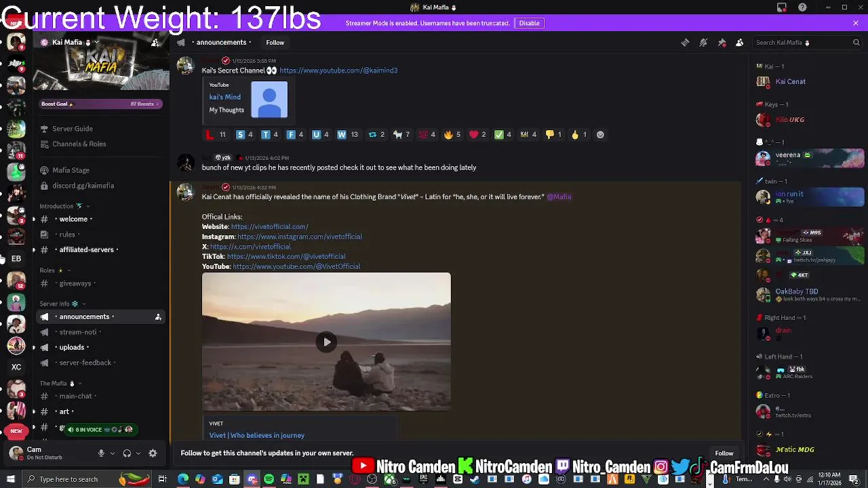This screenshot has width=868, height=488.
Task: Open Spotify from the taskbar
Action: pyautogui.click(x=269, y=479)
